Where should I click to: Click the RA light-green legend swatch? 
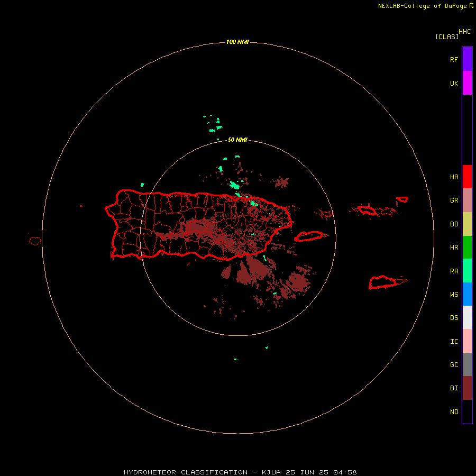click(x=467, y=271)
